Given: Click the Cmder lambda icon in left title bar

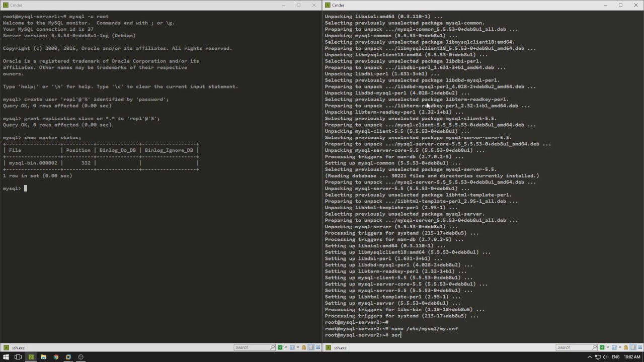Looking at the screenshot, I should coord(6,5).
